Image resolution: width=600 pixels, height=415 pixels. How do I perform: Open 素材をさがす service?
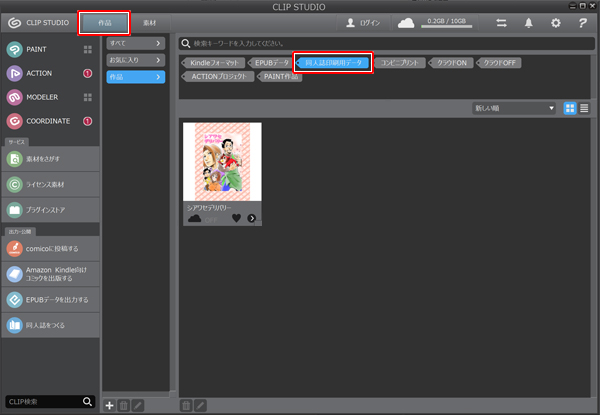point(51,159)
